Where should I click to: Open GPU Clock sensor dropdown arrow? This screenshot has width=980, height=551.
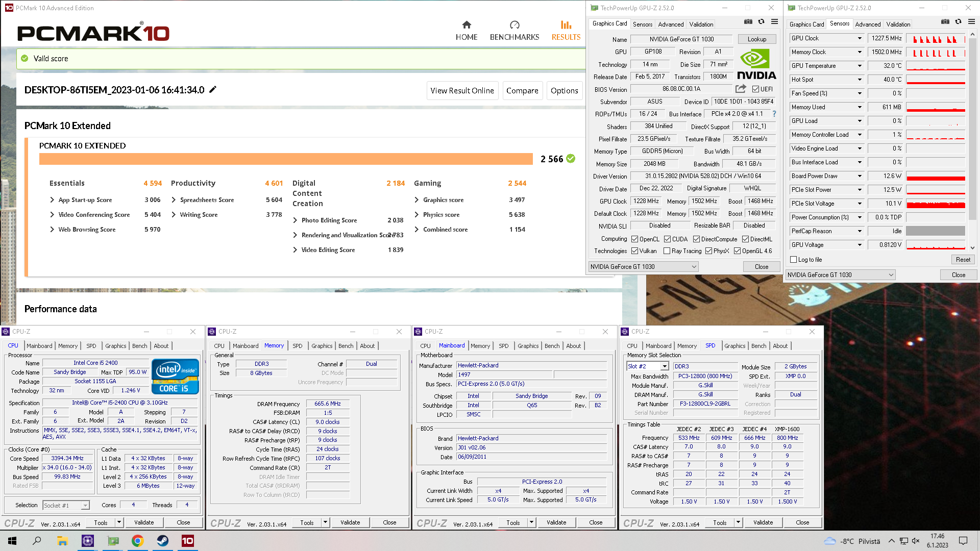pos(860,38)
